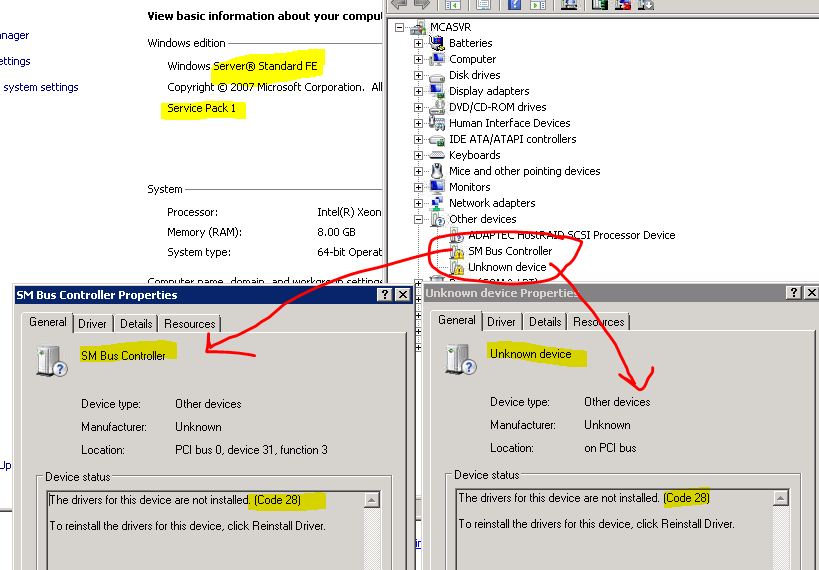Select the Unknown device tree entry
The width and height of the screenshot is (819, 570).
[507, 267]
